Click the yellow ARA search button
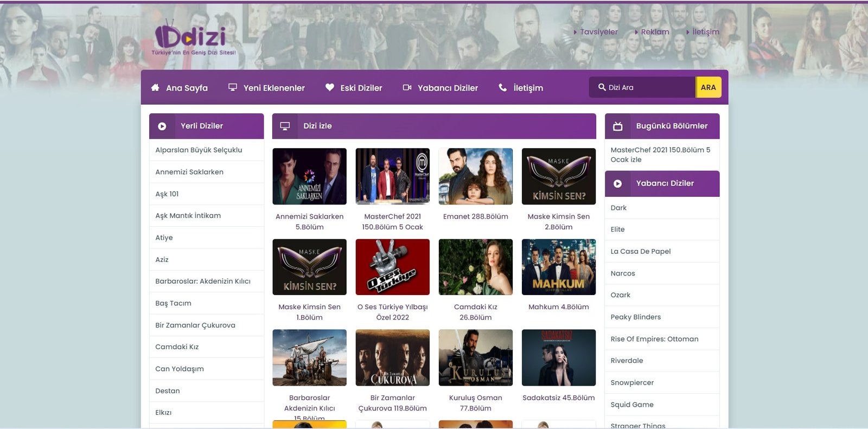The height and width of the screenshot is (429, 868). pyautogui.click(x=709, y=87)
